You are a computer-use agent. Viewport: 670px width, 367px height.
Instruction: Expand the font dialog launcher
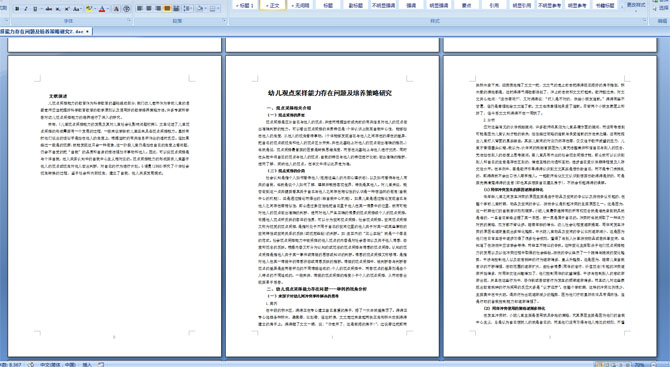pos(129,21)
